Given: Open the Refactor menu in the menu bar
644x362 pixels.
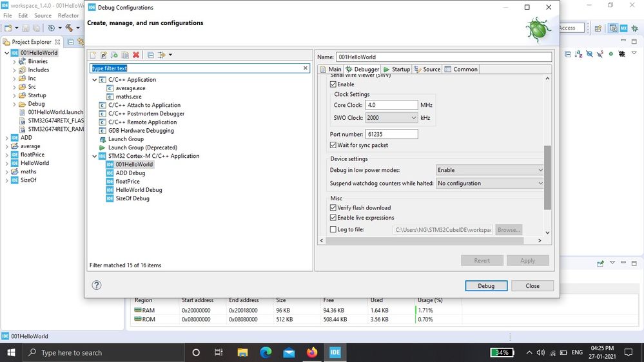Looking at the screenshot, I should [68, 15].
